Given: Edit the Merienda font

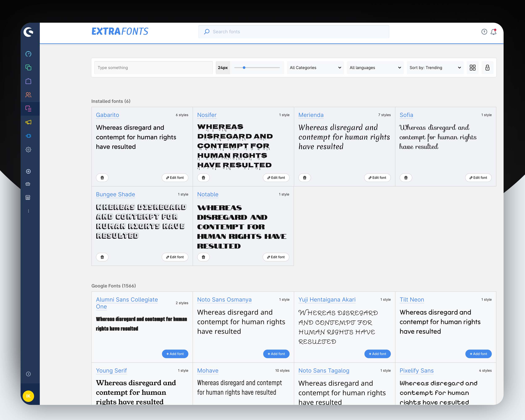Looking at the screenshot, I should [x=377, y=178].
